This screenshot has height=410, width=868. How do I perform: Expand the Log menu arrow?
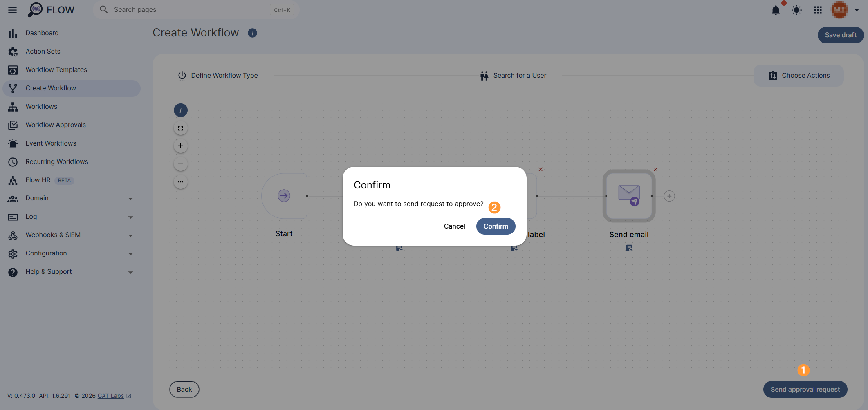pos(131,217)
